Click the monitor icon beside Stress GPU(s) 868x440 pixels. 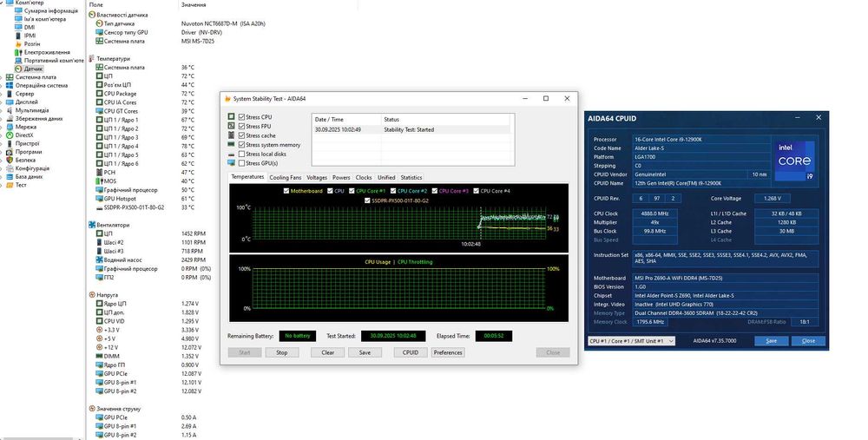pyautogui.click(x=232, y=163)
